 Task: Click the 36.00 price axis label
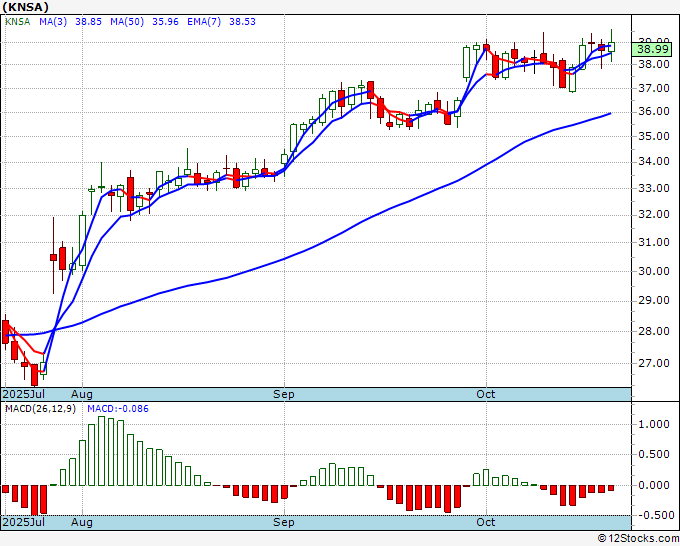(654, 111)
